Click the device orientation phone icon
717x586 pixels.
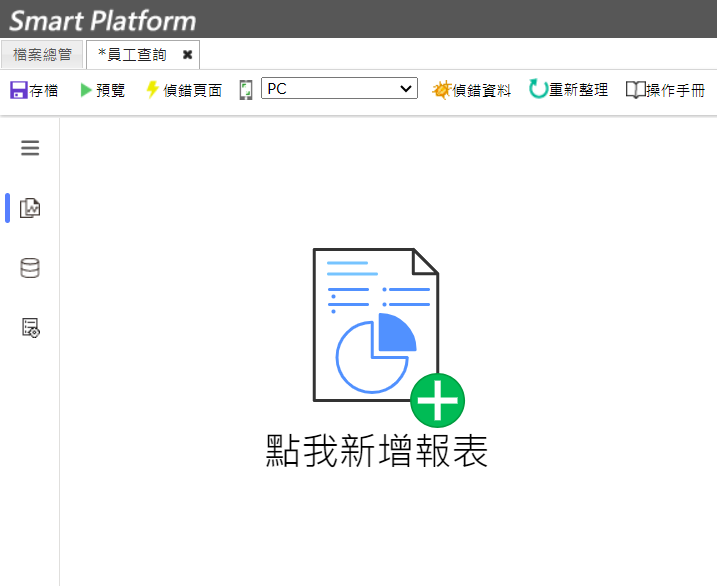[x=246, y=90]
